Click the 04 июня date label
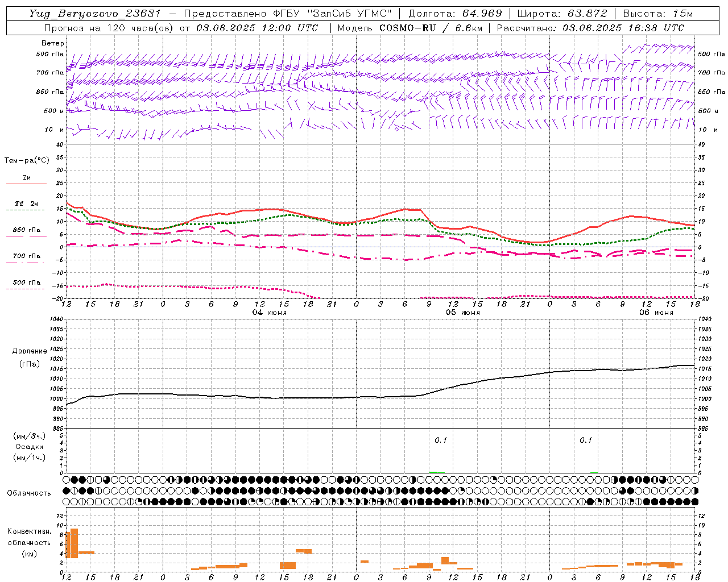The width and height of the screenshot is (728, 582). [x=270, y=313]
